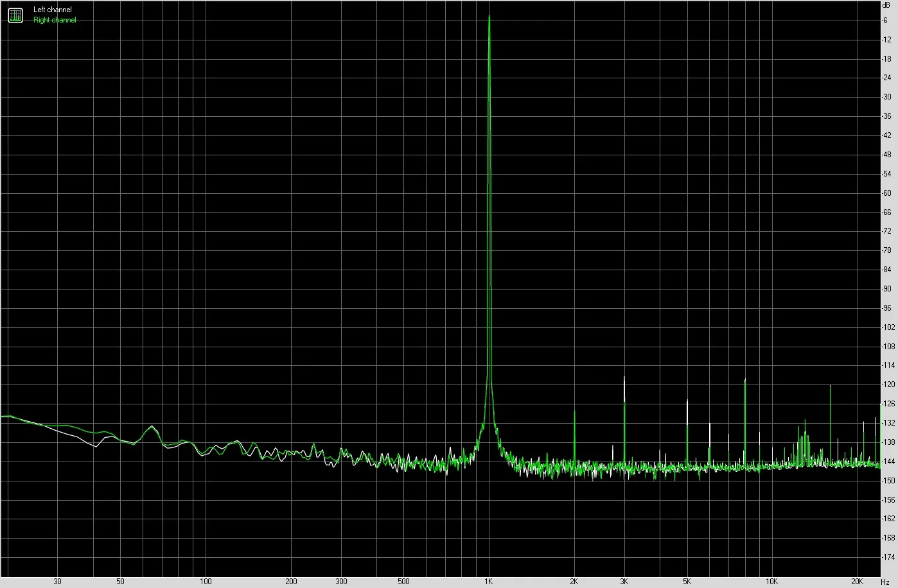Image resolution: width=898 pixels, height=588 pixels.
Task: Select the "Right channel" legend label
Action: click(55, 20)
